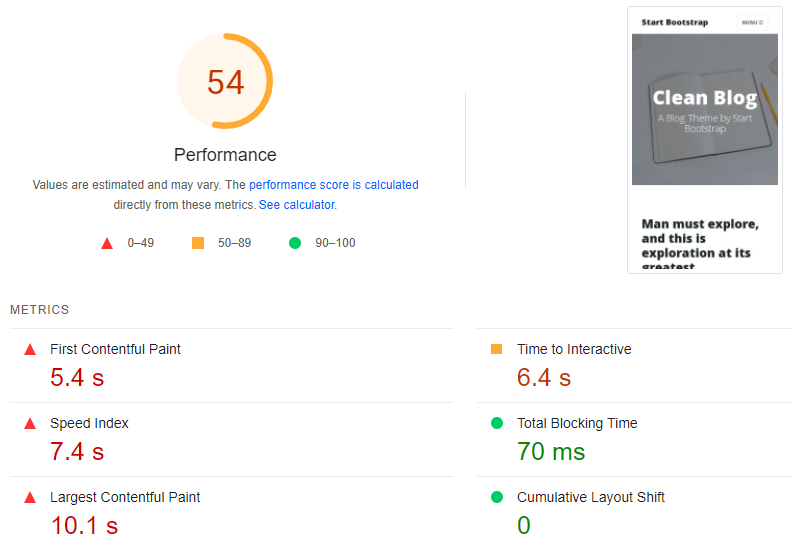Click the green circle beside Total Blocking Time
This screenshot has height=545, width=792.
tap(497, 423)
